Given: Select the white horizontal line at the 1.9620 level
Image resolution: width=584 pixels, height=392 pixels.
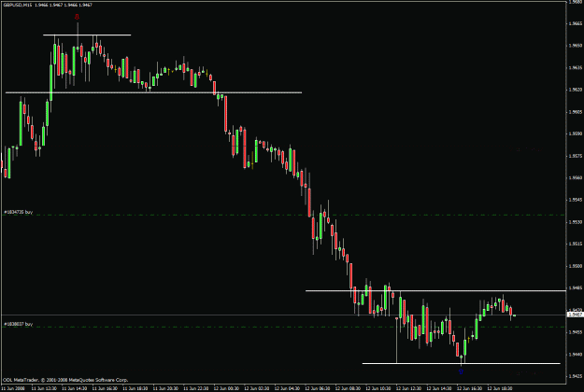Looking at the screenshot, I should [153, 92].
